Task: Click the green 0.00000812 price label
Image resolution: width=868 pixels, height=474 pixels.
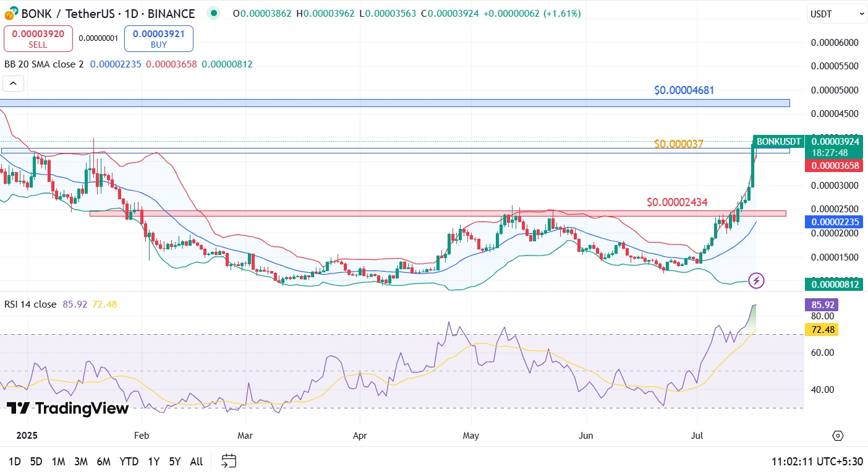Action: tap(835, 285)
